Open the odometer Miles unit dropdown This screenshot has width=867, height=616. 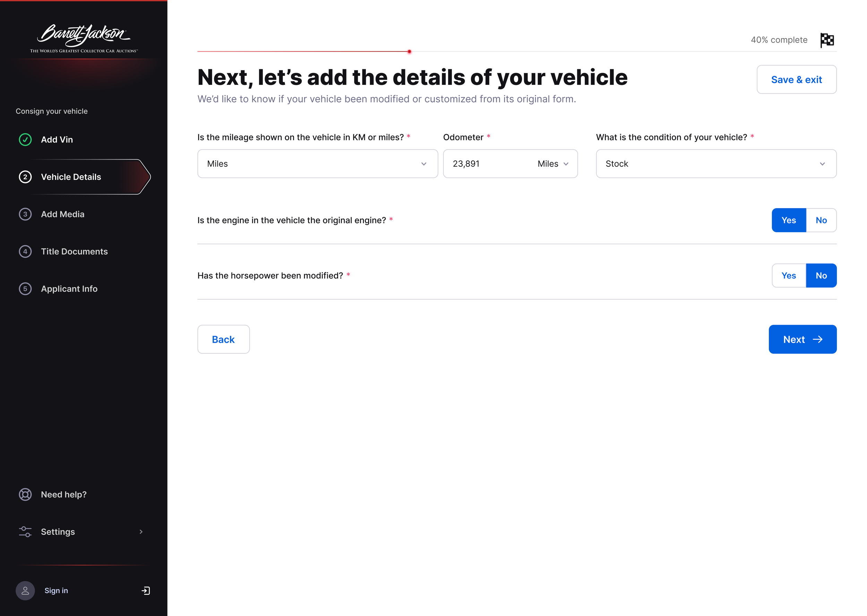(x=553, y=164)
